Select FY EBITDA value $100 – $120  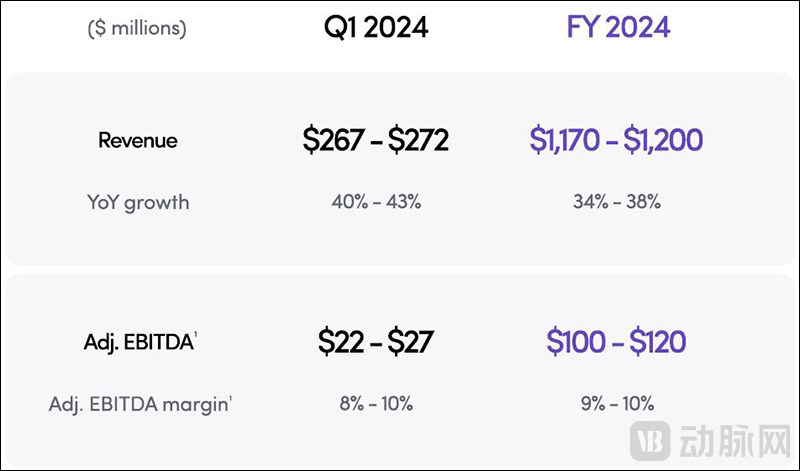coord(616,342)
